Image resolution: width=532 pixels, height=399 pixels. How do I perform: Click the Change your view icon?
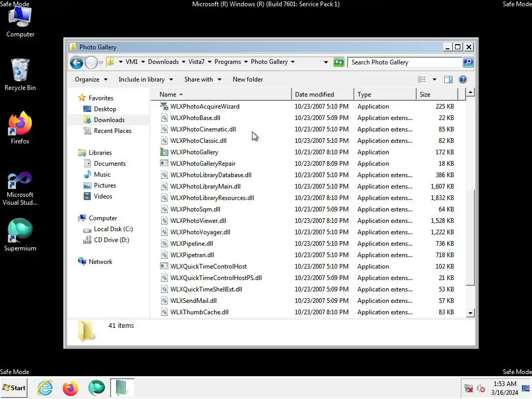click(422, 79)
